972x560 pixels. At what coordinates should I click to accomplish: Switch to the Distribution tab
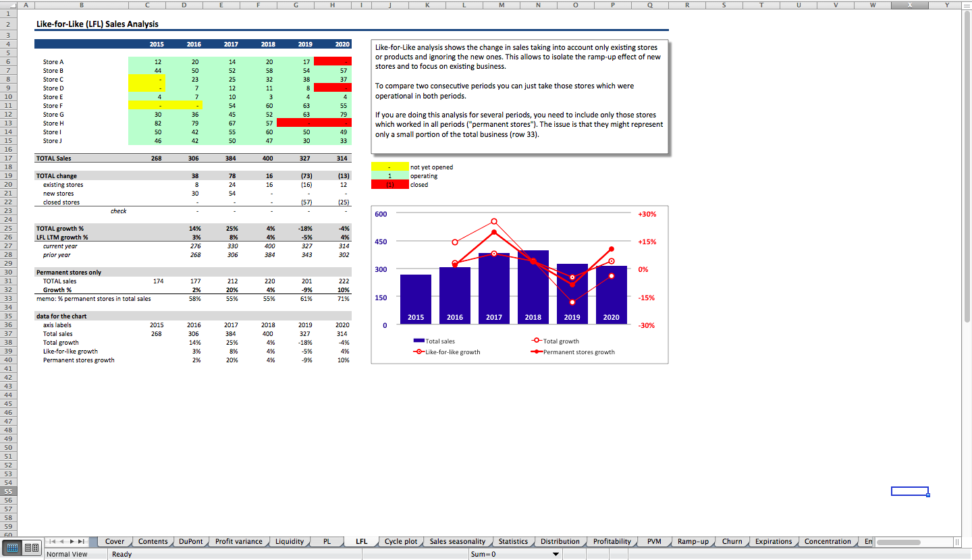coord(560,542)
